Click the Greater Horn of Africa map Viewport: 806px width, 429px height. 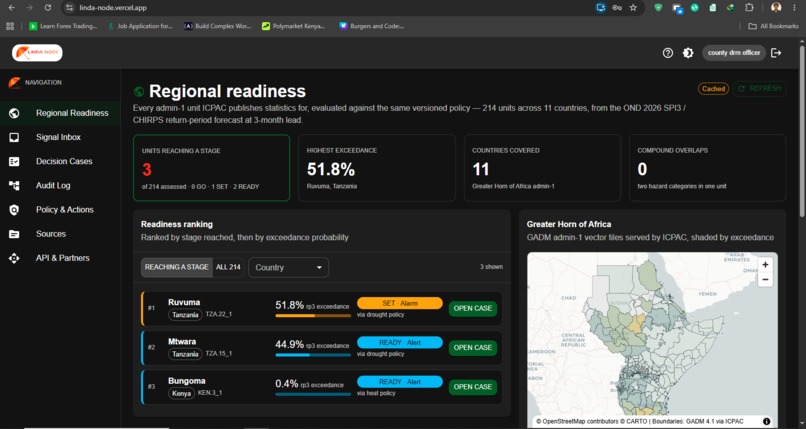coord(652,340)
